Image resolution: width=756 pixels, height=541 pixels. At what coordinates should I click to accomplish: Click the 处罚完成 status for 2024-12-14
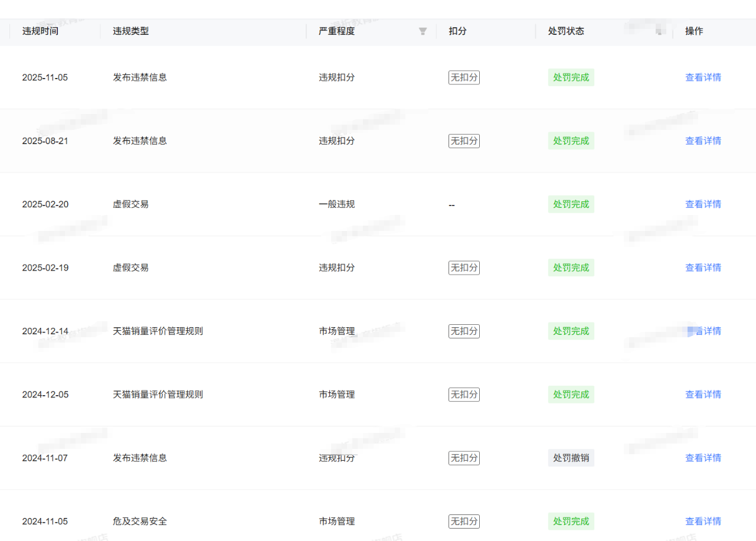(571, 331)
